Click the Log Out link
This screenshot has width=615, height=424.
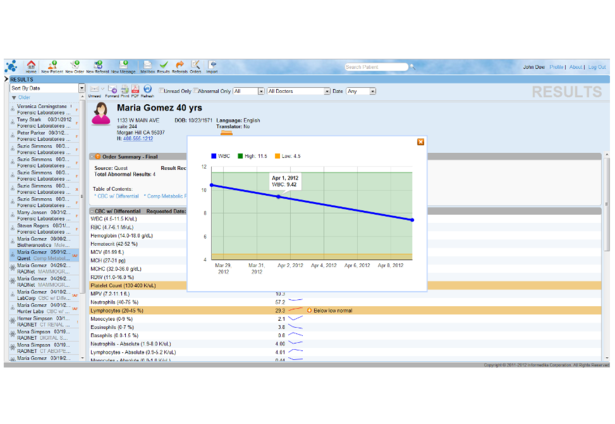pos(597,67)
